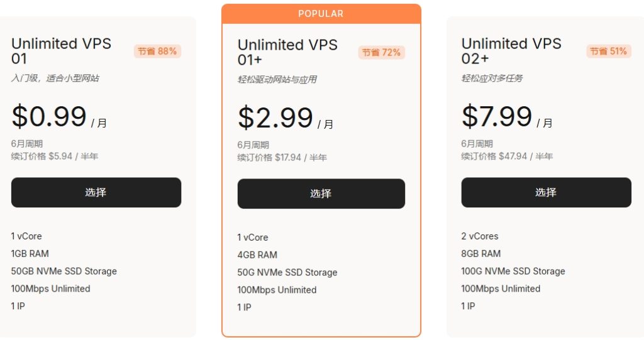
Task: Click the 节省 72% discount badge
Action: click(x=381, y=53)
